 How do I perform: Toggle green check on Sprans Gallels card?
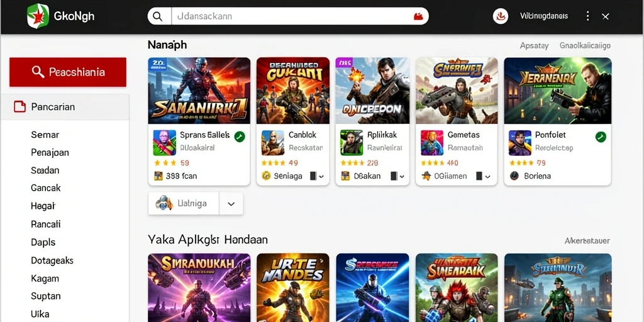[x=240, y=136]
